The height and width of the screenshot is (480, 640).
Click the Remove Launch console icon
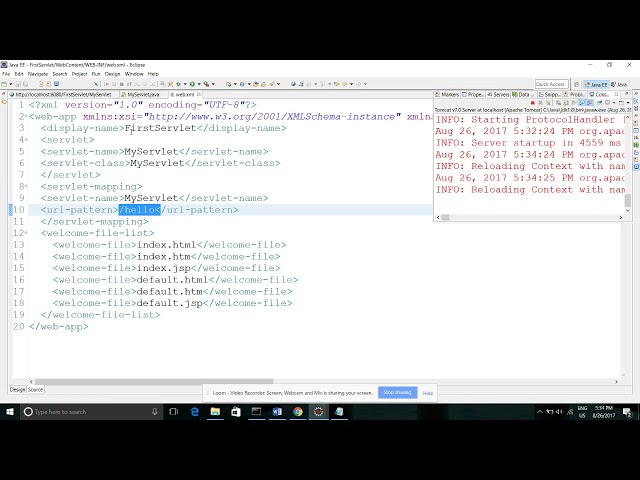(540, 103)
